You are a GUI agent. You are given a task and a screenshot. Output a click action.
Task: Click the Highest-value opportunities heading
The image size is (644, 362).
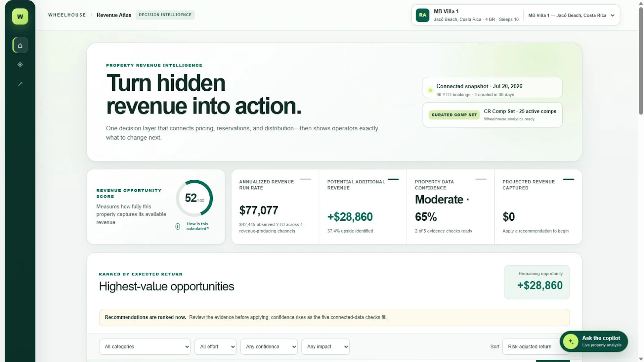tap(167, 286)
